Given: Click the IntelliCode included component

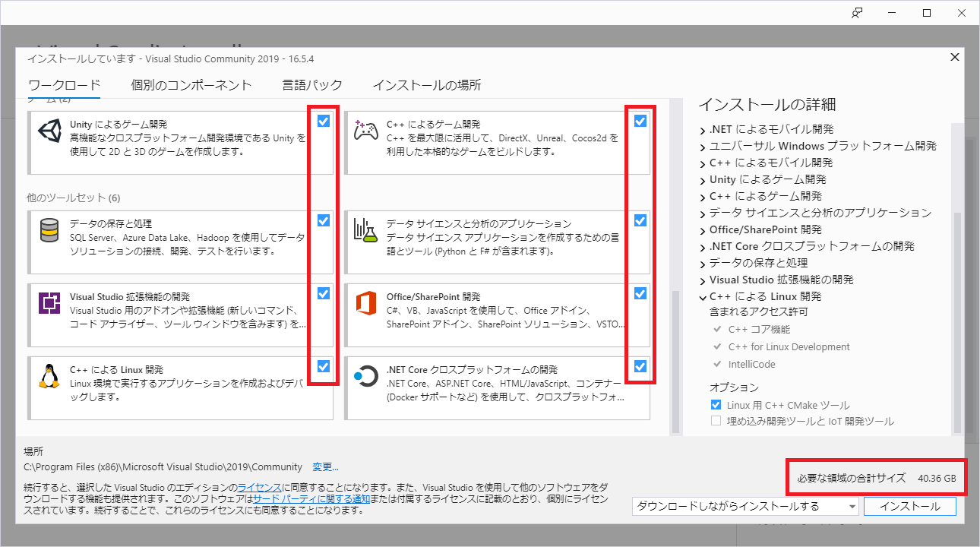Looking at the screenshot, I should click(752, 364).
